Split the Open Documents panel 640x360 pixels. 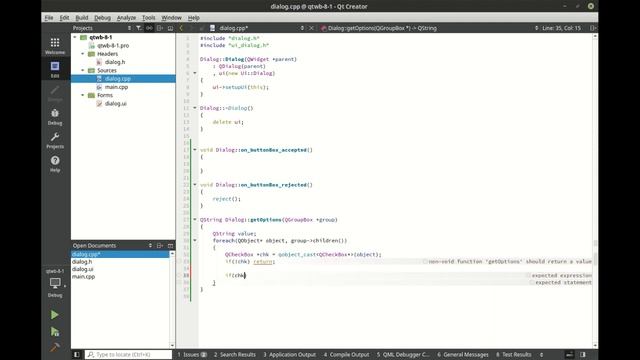pos(160,245)
